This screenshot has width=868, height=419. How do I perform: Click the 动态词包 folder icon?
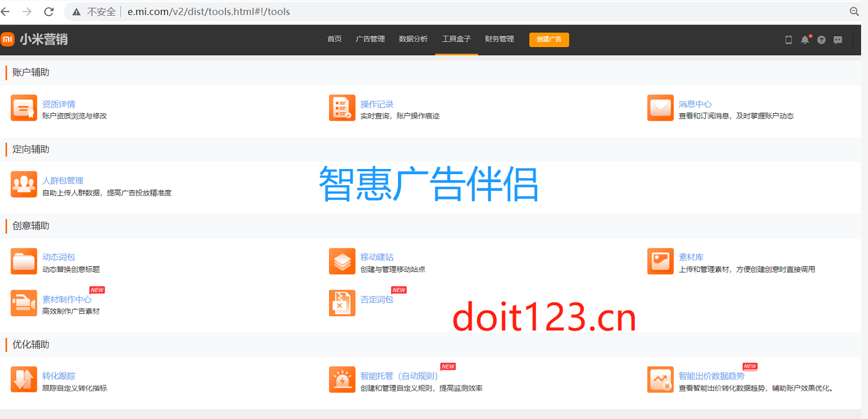(x=24, y=262)
